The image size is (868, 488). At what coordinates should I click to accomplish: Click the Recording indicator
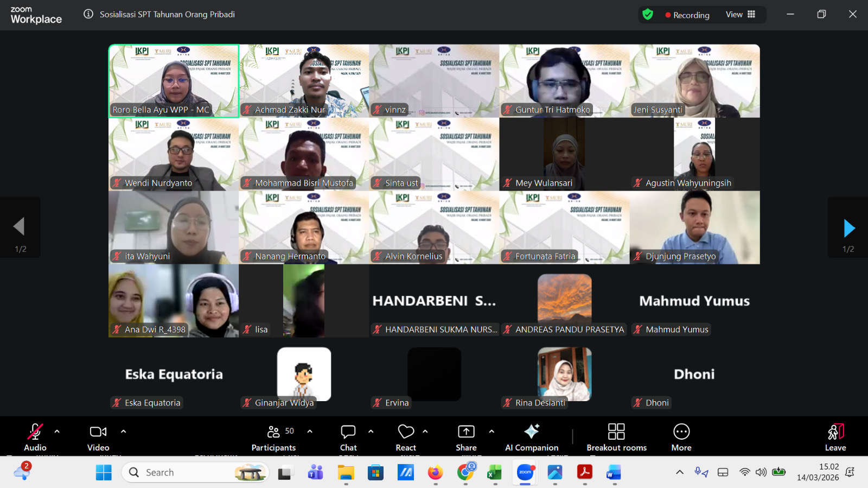click(x=687, y=15)
